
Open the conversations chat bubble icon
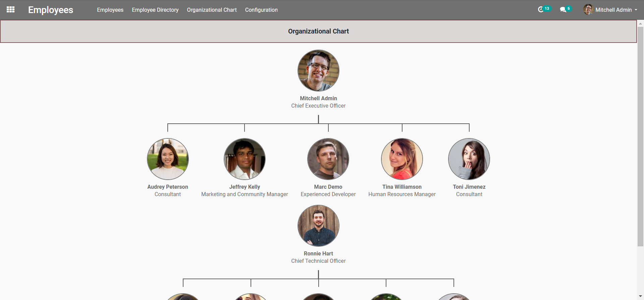click(563, 10)
